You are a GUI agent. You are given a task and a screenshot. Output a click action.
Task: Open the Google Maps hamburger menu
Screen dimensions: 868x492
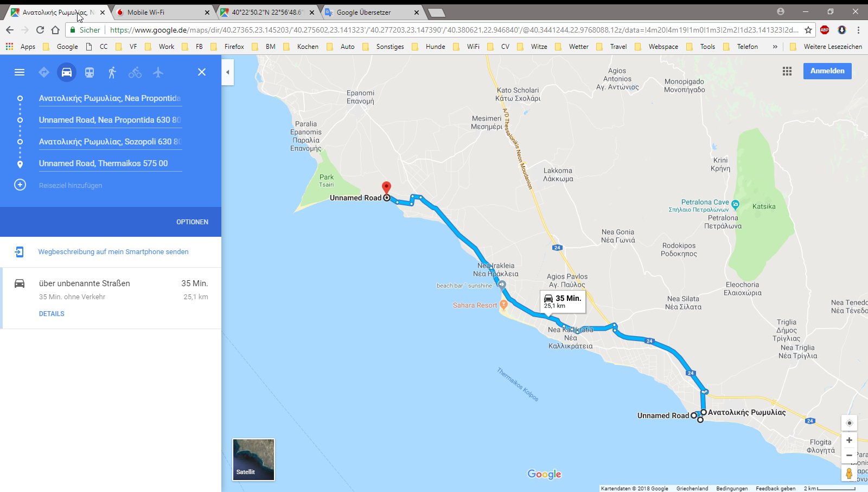click(20, 72)
